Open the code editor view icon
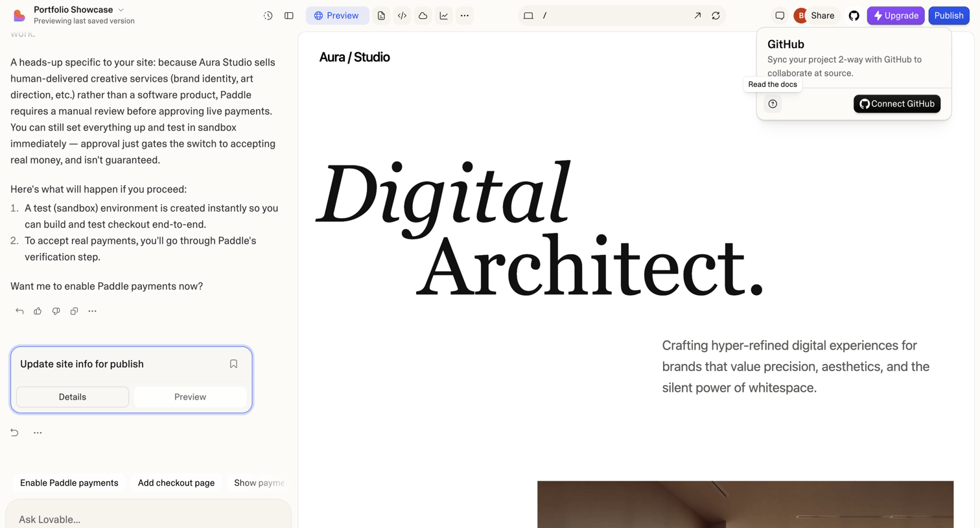Viewport: 980px width, 528px height. tap(402, 16)
